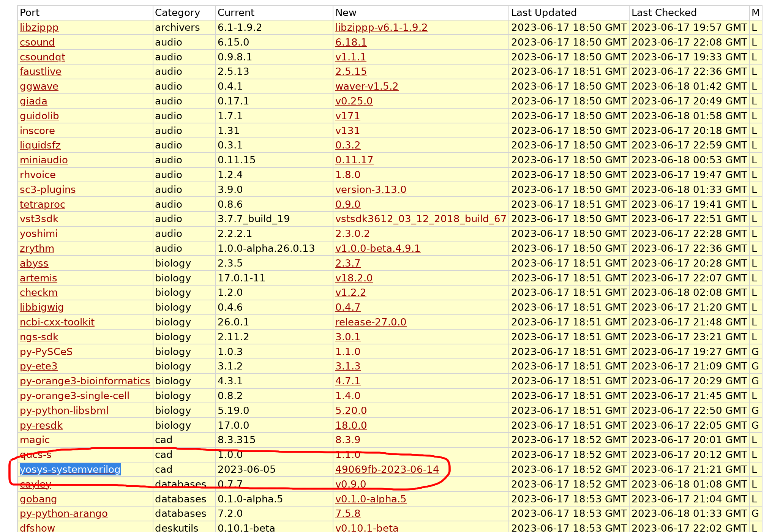Open the rhvoice 1.8.0 update link
The height and width of the screenshot is (532, 772).
348,174
